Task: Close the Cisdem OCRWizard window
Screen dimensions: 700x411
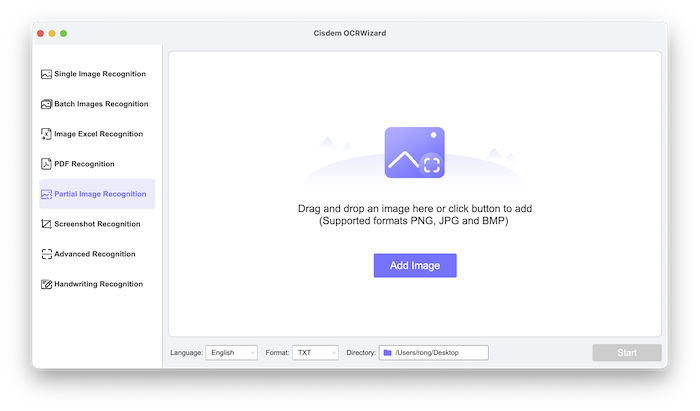Action: click(x=41, y=33)
